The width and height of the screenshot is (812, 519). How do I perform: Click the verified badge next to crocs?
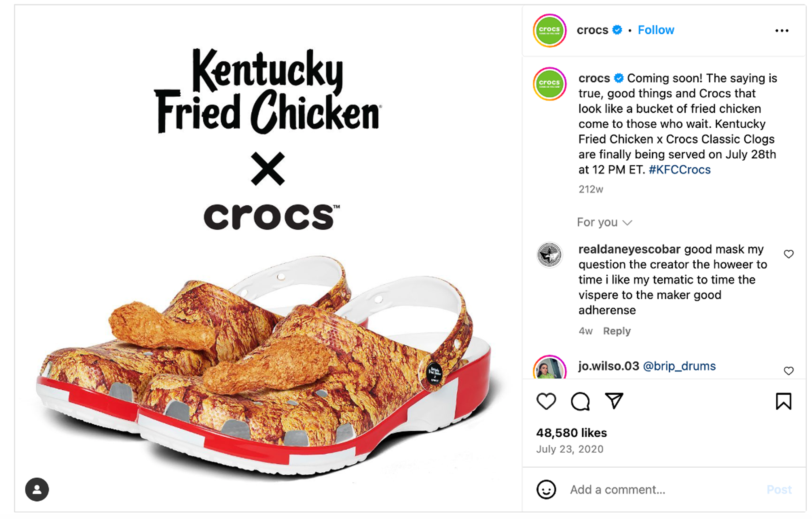point(617,30)
